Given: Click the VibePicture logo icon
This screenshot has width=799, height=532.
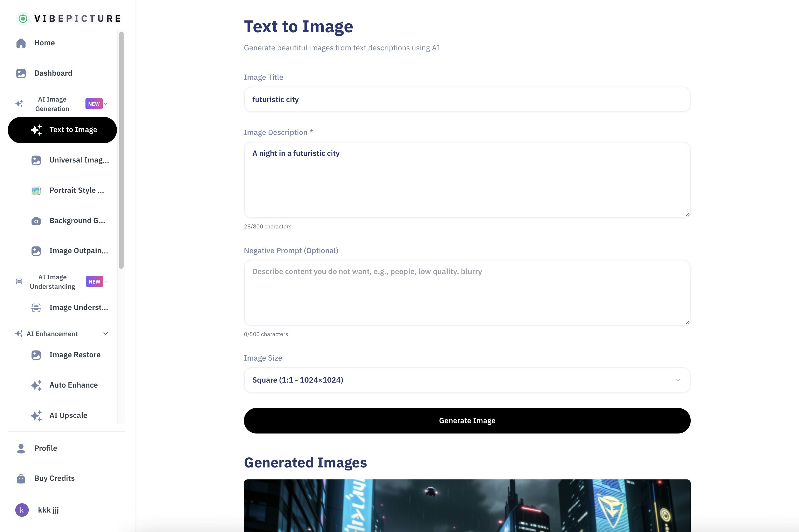Looking at the screenshot, I should pyautogui.click(x=22, y=19).
